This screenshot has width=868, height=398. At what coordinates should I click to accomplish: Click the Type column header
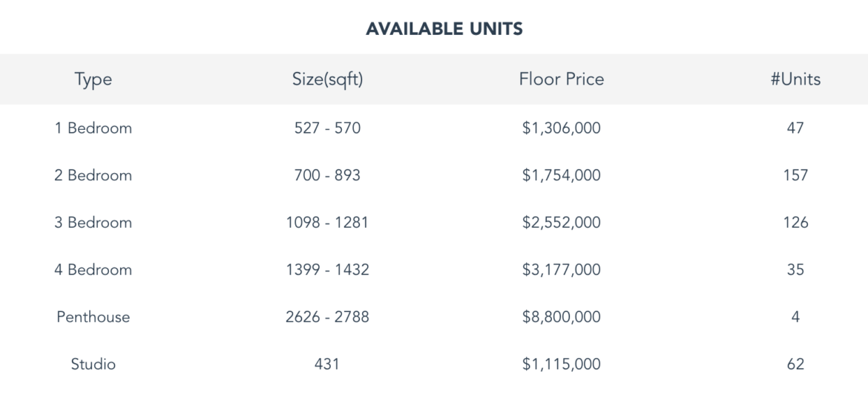click(93, 79)
